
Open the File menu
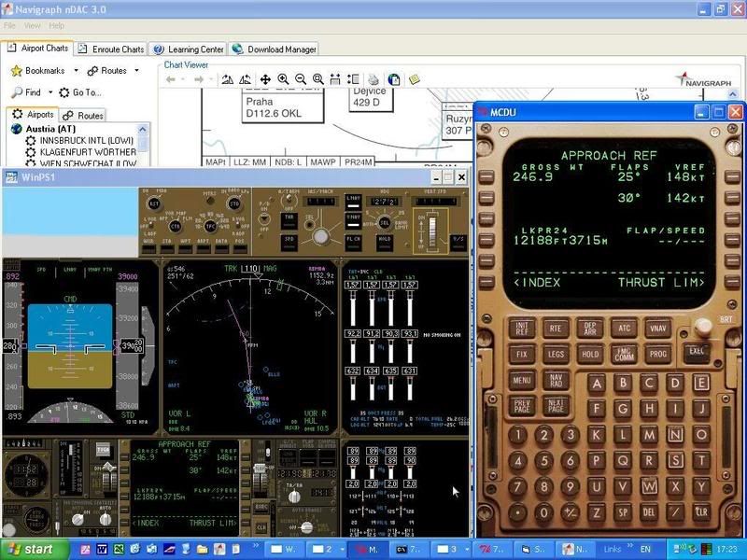9,25
